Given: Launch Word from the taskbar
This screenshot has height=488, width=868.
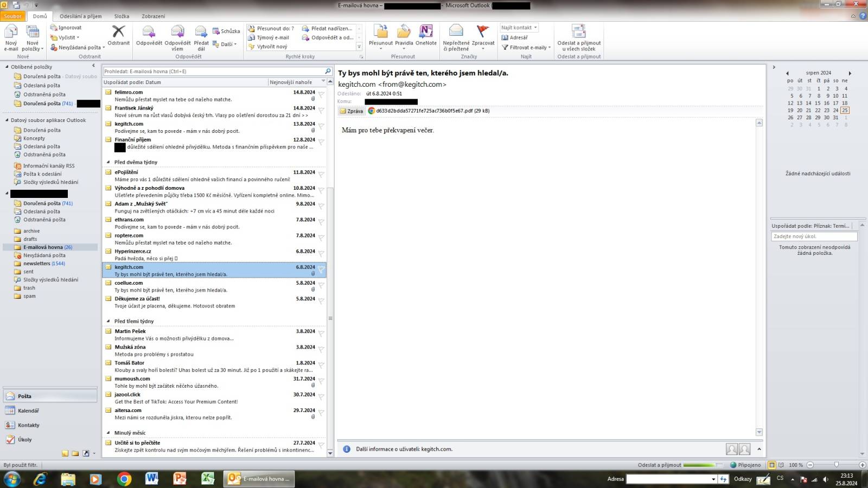Looking at the screenshot, I should pos(152,479).
